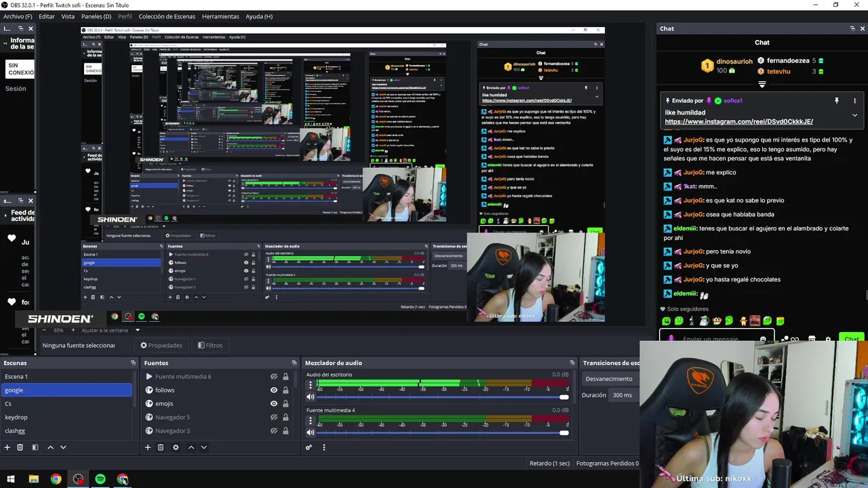Screen dimensions: 868x488
Task: Hide the emojis source
Action: click(x=274, y=404)
